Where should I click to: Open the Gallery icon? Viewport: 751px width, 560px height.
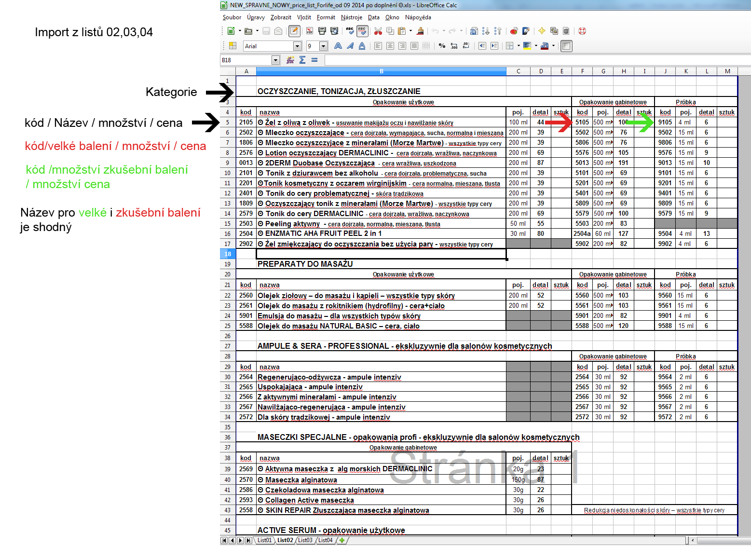(554, 31)
